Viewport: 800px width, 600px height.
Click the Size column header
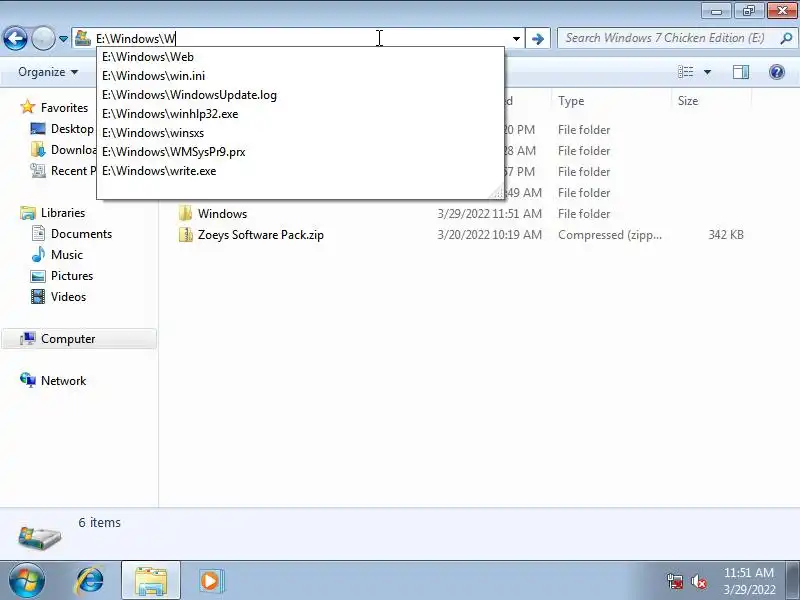pos(711,101)
